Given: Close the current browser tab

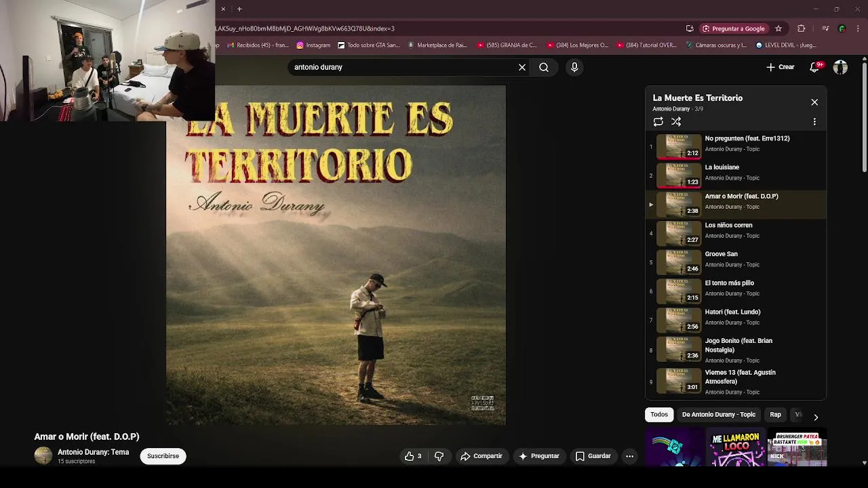Looking at the screenshot, I should [222, 9].
